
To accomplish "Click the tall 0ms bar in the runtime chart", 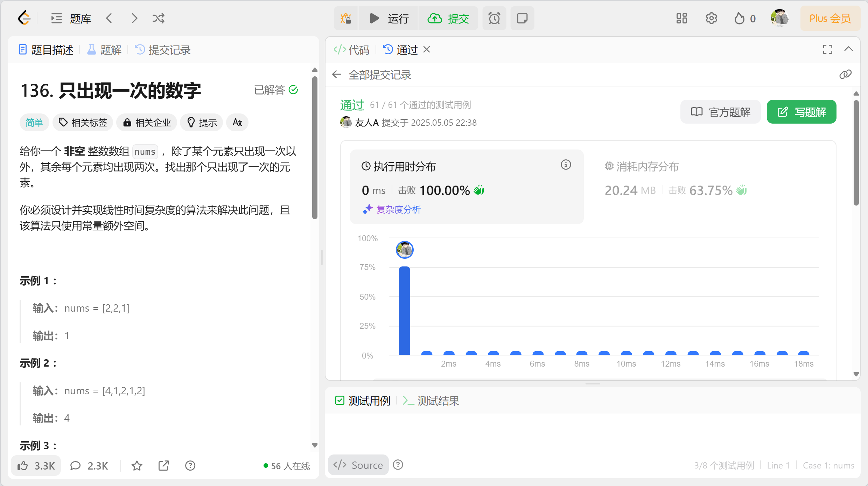I will pos(404,310).
